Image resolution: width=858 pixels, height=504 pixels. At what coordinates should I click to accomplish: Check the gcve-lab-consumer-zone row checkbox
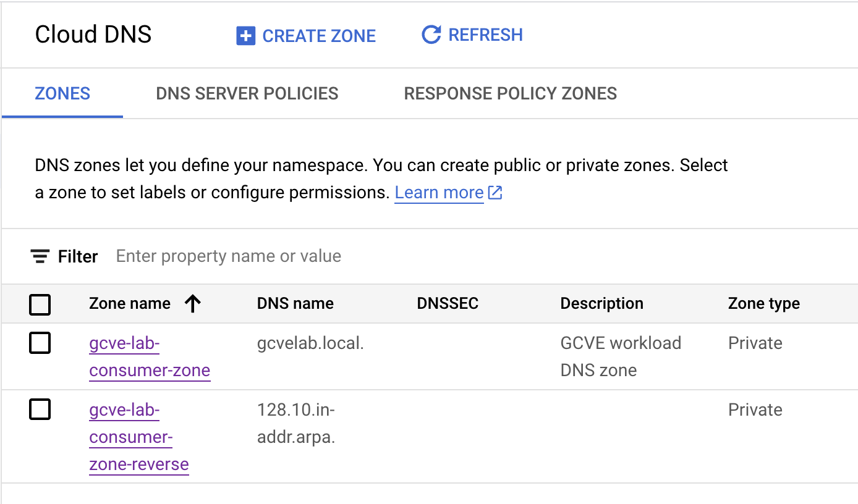tap(40, 343)
